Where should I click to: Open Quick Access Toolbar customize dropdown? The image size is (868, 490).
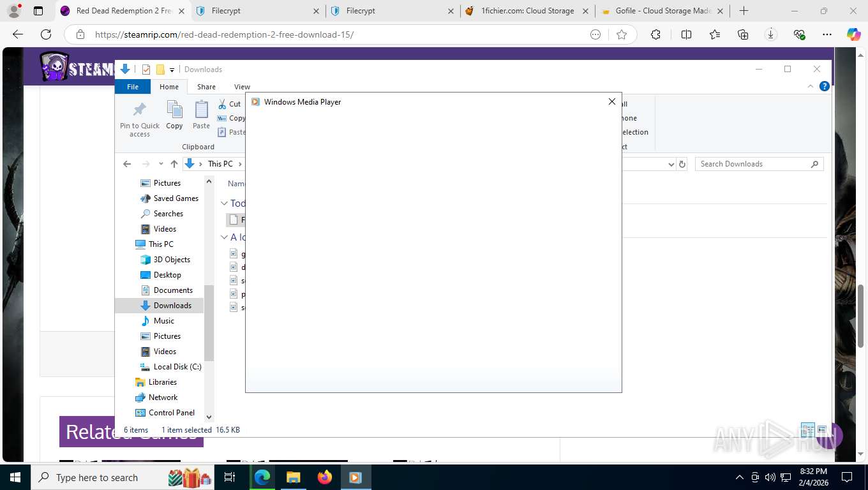pyautogui.click(x=172, y=70)
